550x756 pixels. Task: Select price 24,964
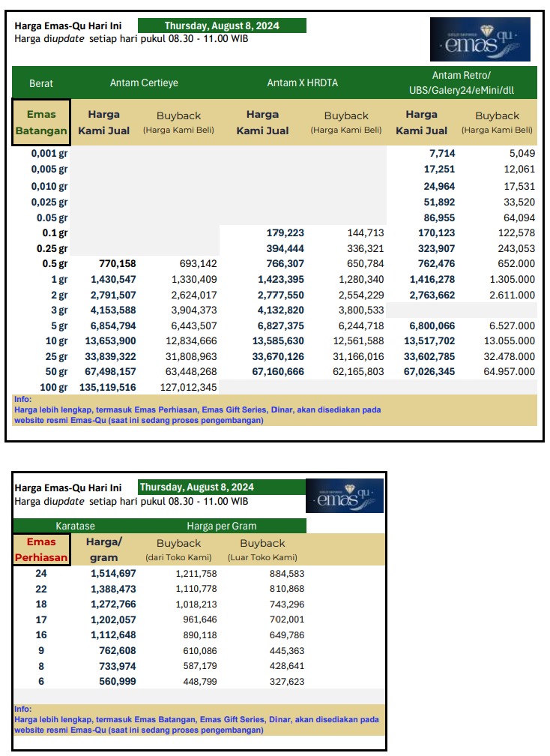pos(439,186)
